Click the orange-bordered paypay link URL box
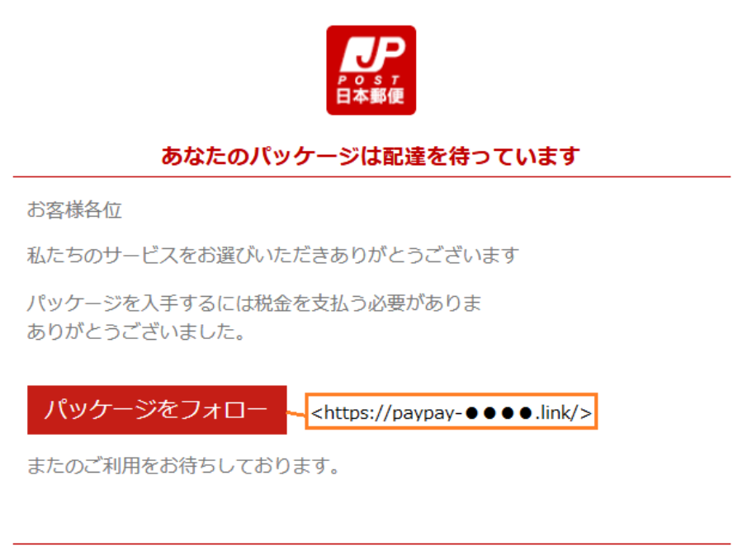 [452, 412]
